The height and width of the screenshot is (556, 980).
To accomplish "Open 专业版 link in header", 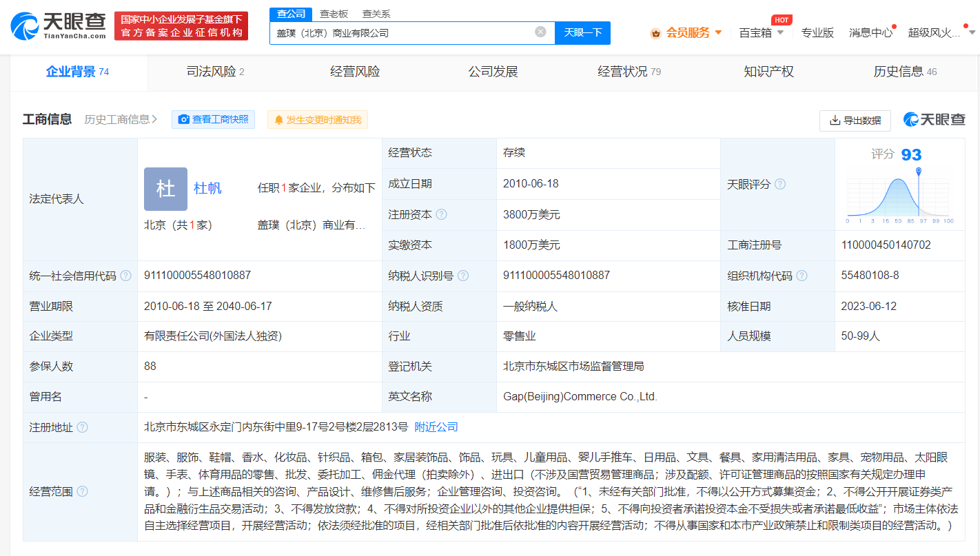I will pyautogui.click(x=817, y=32).
